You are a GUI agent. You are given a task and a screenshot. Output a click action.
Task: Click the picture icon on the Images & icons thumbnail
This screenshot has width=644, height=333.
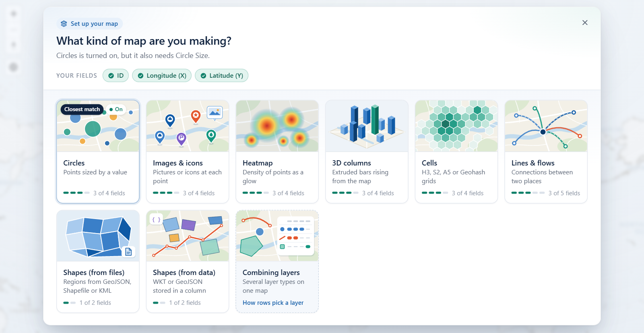click(x=215, y=113)
